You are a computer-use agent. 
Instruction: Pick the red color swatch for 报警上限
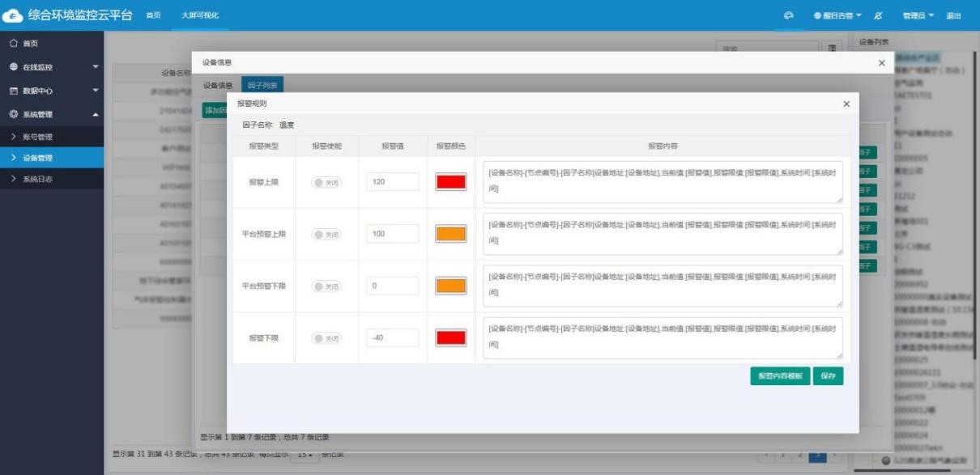[x=450, y=182]
